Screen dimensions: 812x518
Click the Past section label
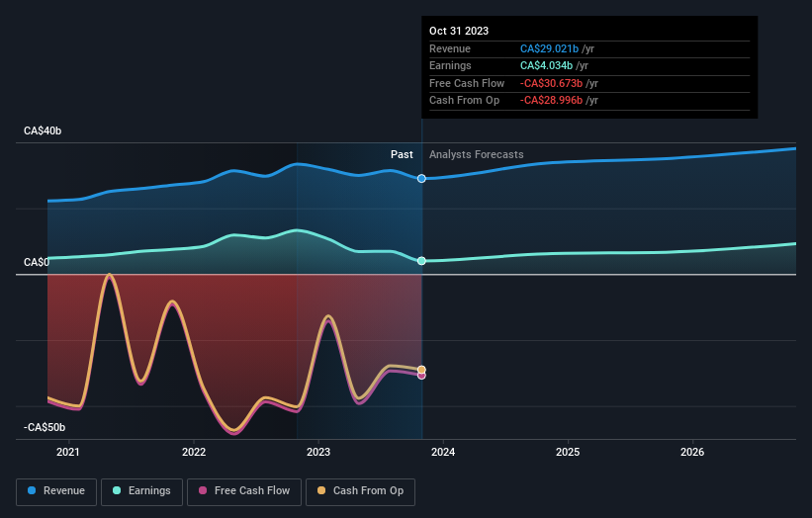pyautogui.click(x=402, y=155)
